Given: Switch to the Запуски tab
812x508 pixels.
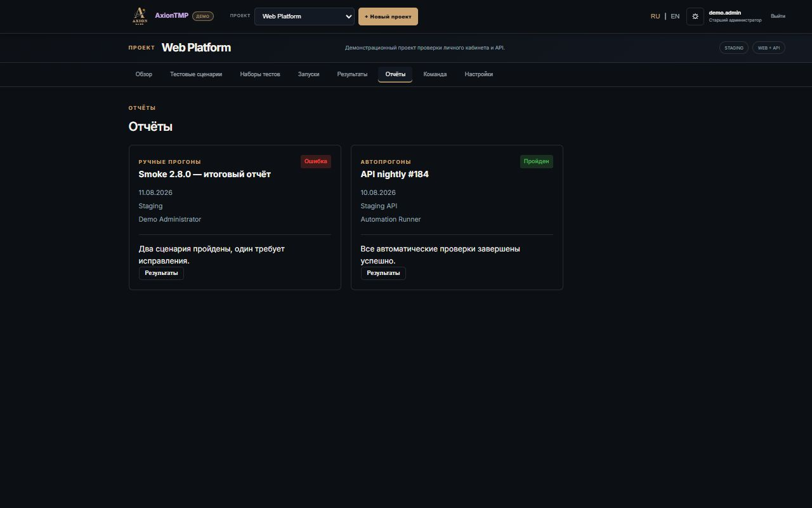Looking at the screenshot, I should (309, 74).
